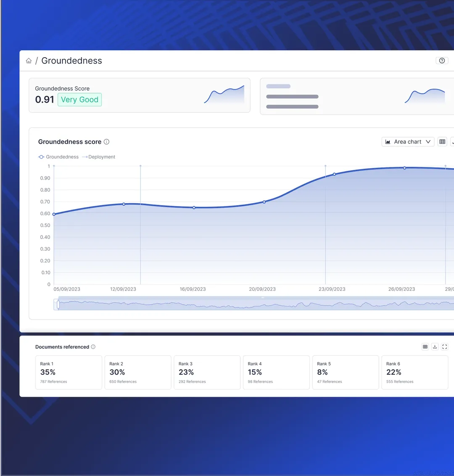Image resolution: width=454 pixels, height=476 pixels.
Task: Show info for Documents referenced
Action: click(93, 346)
